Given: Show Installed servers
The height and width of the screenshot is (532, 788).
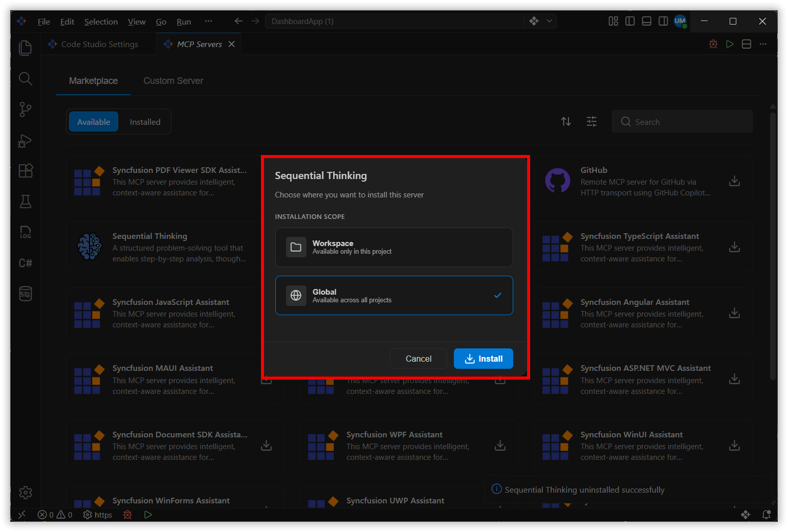Looking at the screenshot, I should tap(145, 122).
